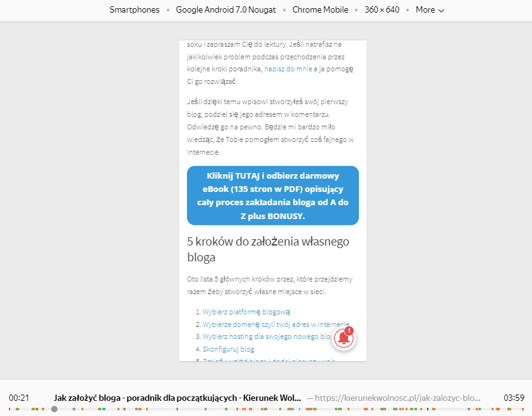Click the playback timeline slider handle
Viewport: 532px width, 416px height.
(x=54, y=409)
